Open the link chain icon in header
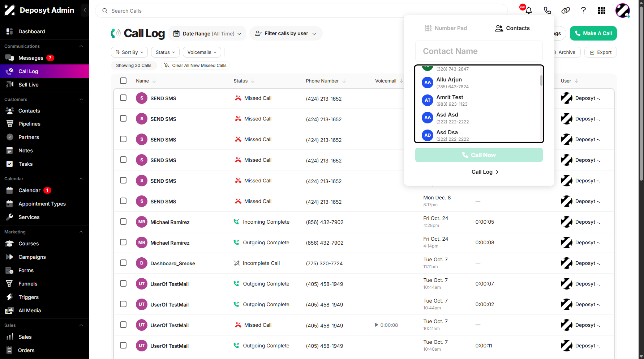The width and height of the screenshot is (644, 359). point(566,10)
